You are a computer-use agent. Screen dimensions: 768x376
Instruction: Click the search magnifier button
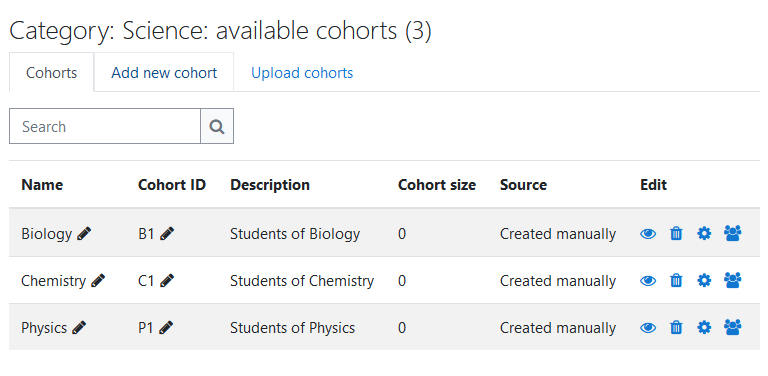(217, 126)
